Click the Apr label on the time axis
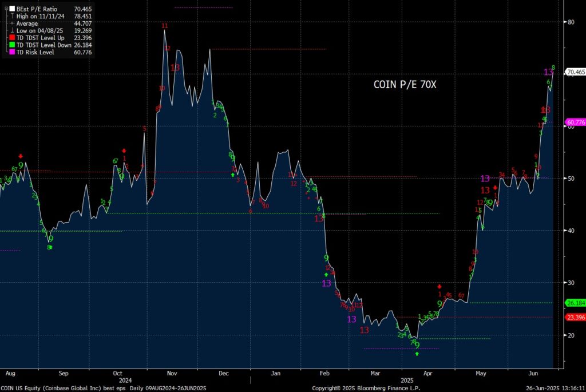Image resolution: width=586 pixels, height=392 pixels. click(x=428, y=373)
